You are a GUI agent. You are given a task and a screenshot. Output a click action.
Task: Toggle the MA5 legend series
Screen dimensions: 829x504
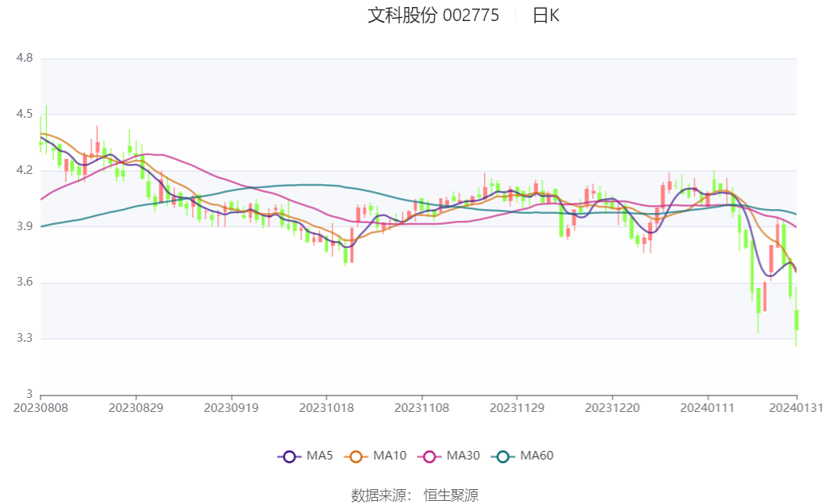305,456
